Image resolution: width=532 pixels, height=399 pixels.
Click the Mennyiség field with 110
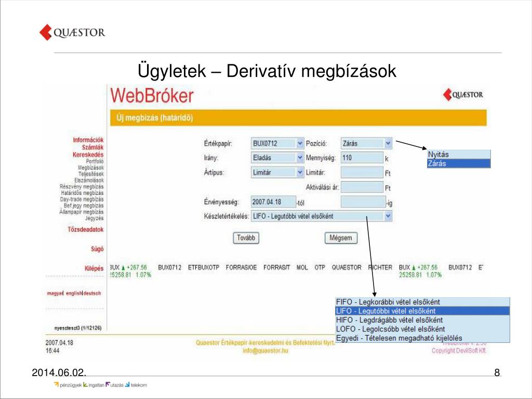tap(362, 158)
